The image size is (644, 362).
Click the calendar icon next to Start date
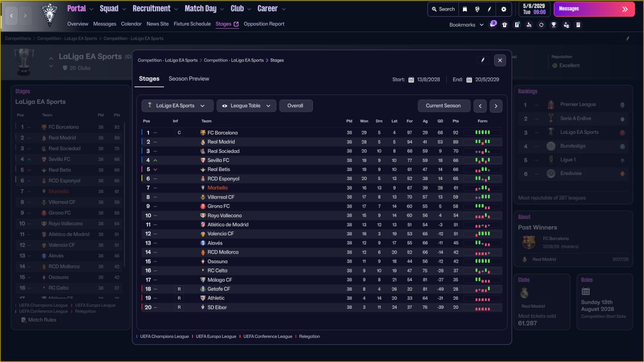pos(411,79)
